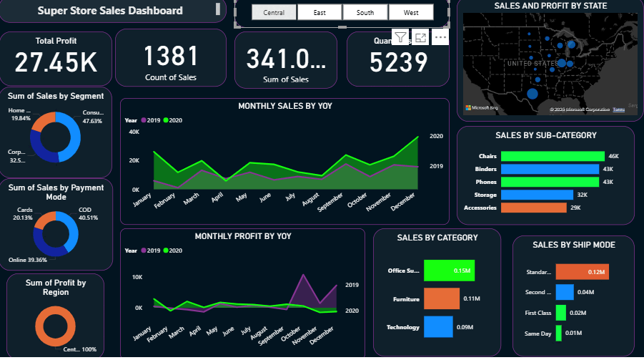Image resolution: width=644 pixels, height=360 pixels.
Task: Select the First Class ship mode bar
Action: tap(561, 313)
